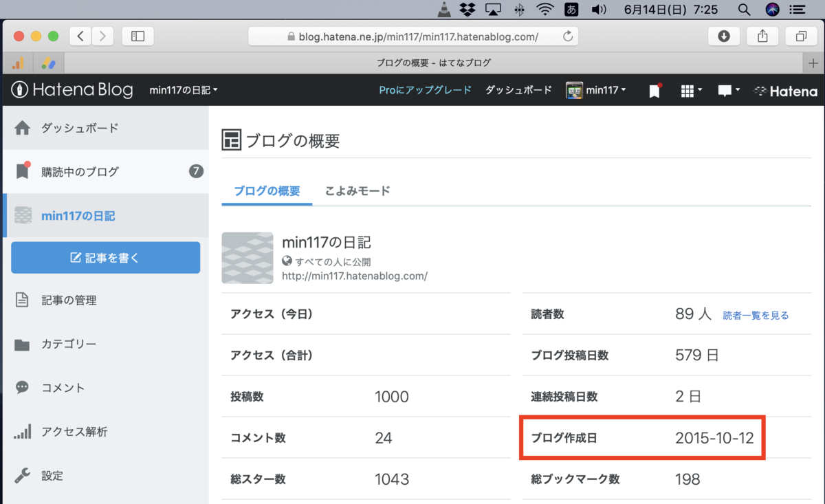Screen dimensions: 825x504
Task: Select the ブログの概要 - はてなブログ browser tab
Action: pos(434,63)
